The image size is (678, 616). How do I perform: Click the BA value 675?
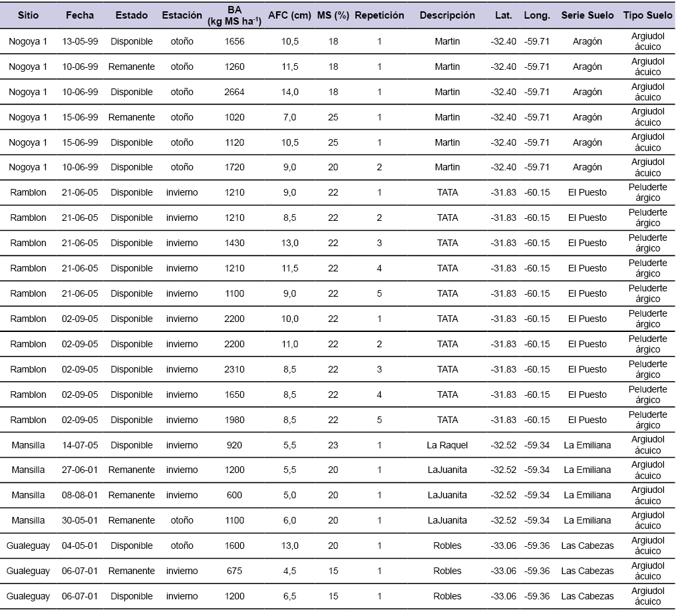(x=234, y=571)
